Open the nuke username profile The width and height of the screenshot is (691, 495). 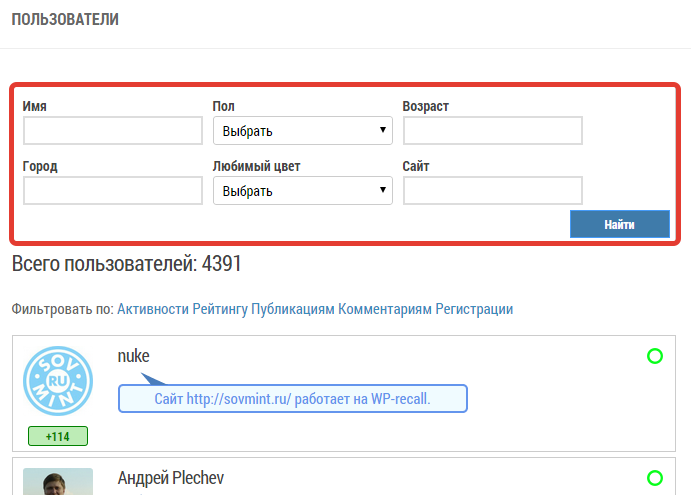tap(133, 356)
